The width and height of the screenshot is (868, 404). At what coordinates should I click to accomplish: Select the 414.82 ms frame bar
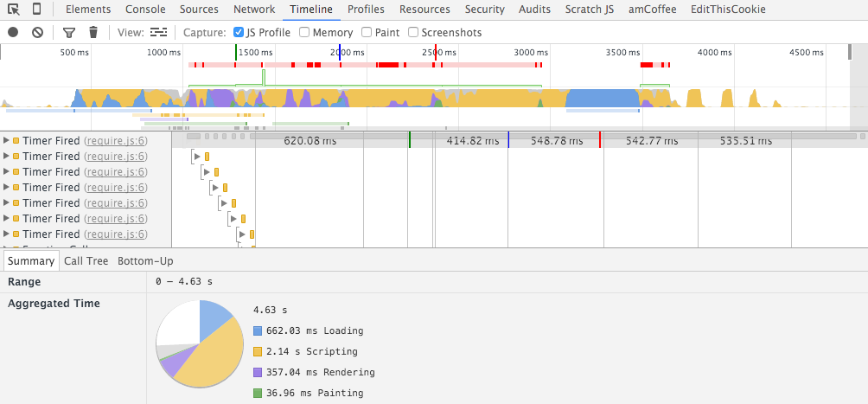(472, 141)
